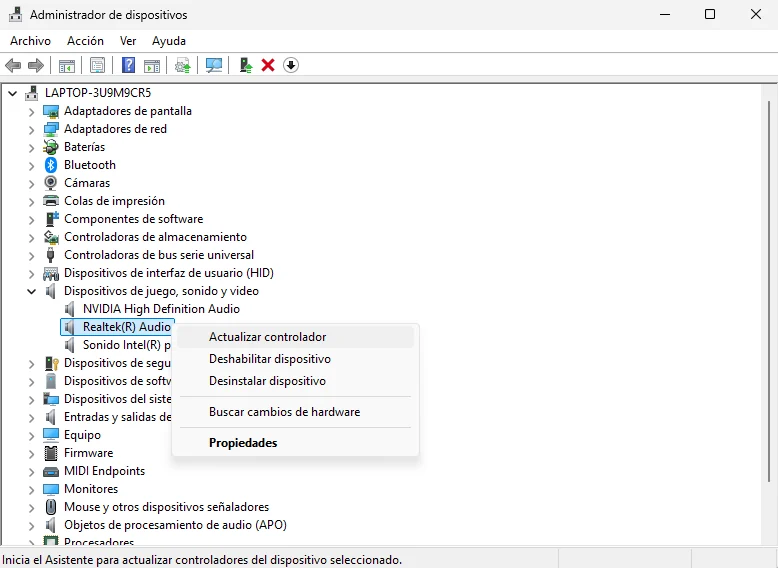Click the Cámaras webcam icon
Screen dimensions: 778x568
pyautogui.click(x=51, y=183)
